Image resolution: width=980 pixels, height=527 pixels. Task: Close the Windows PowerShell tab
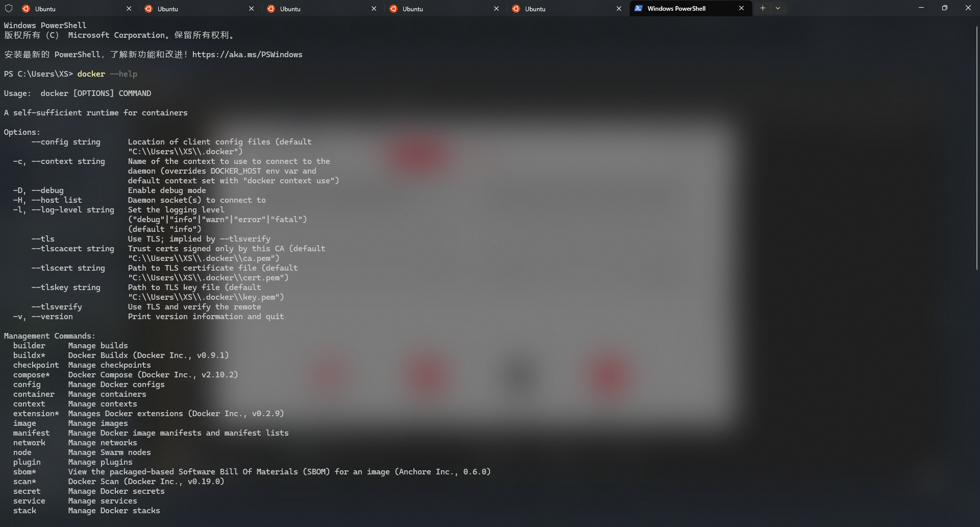tap(741, 8)
